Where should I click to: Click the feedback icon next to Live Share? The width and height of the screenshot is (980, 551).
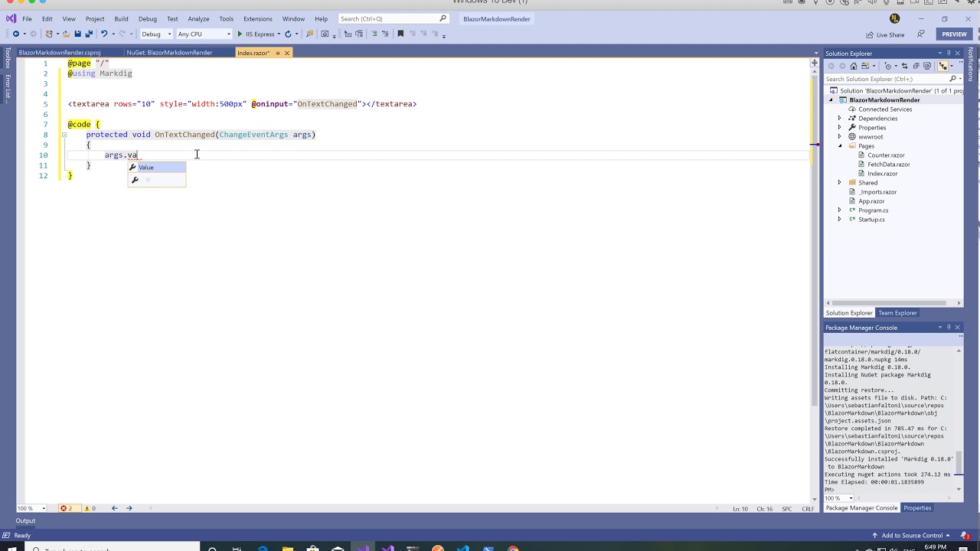[x=920, y=34]
